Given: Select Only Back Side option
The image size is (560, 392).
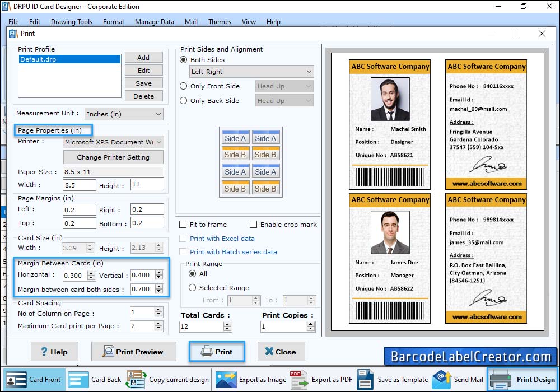Looking at the screenshot, I should 183,101.
